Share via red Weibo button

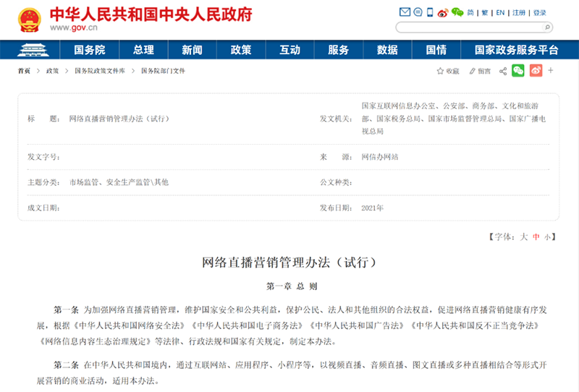(536, 70)
